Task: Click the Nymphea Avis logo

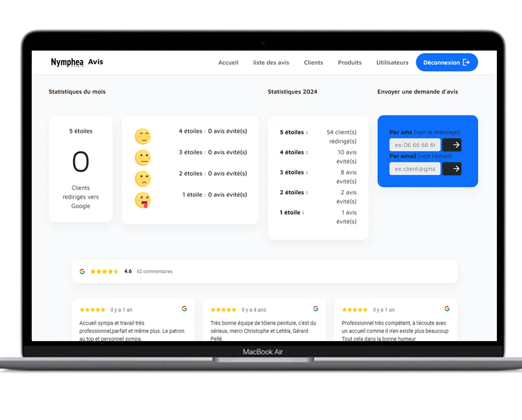Action: 77,62
